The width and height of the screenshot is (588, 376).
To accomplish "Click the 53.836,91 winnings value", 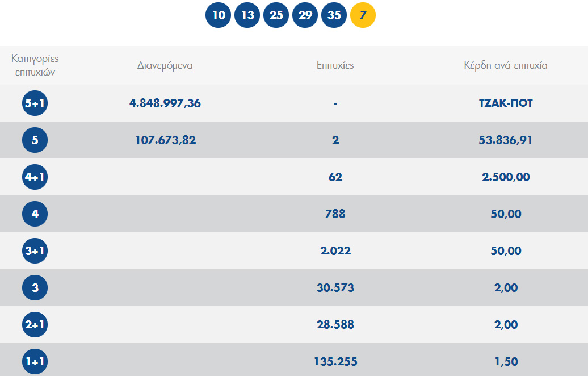I will coord(506,140).
